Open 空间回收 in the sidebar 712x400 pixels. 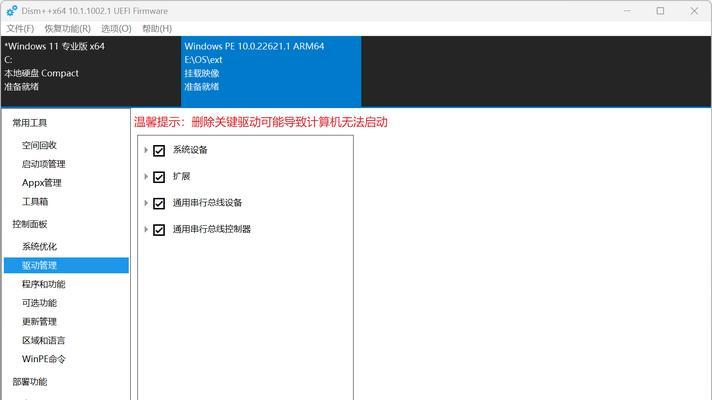click(x=39, y=145)
